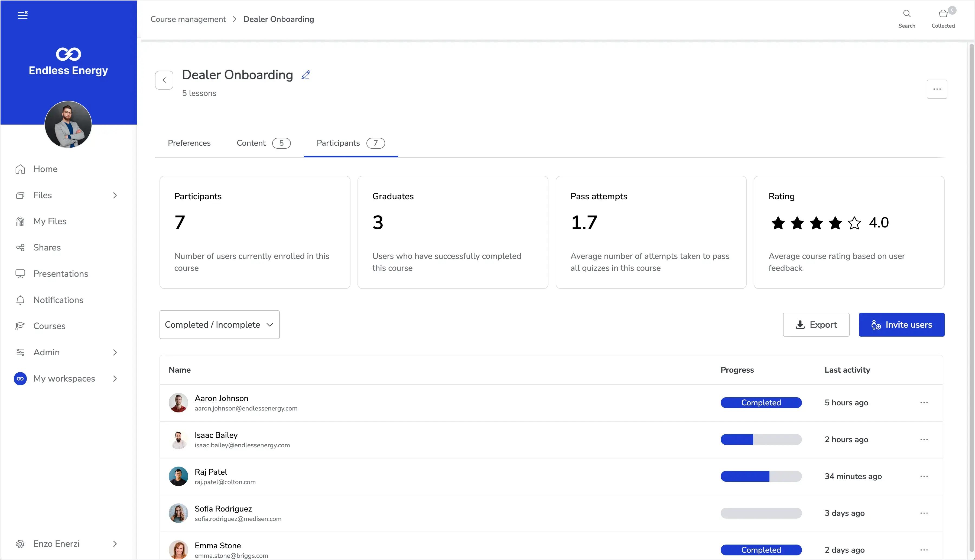Open row options for Sofia Rodriguez
Image resolution: width=975 pixels, height=560 pixels.
(x=924, y=513)
